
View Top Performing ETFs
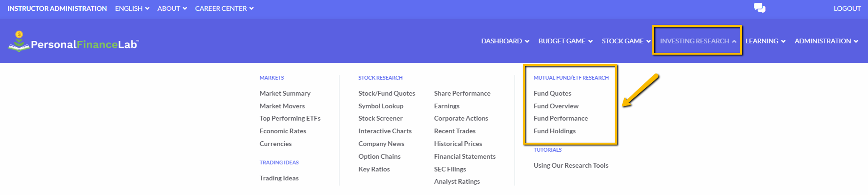click(290, 118)
